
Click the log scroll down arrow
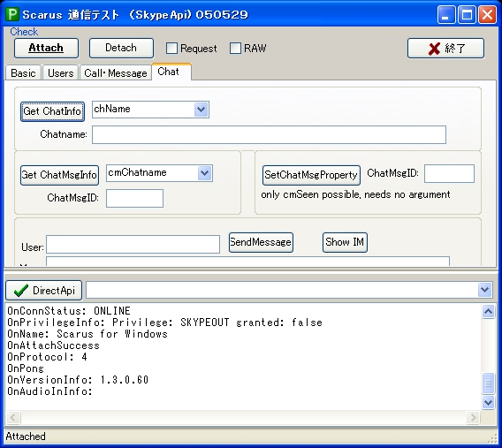(x=488, y=402)
